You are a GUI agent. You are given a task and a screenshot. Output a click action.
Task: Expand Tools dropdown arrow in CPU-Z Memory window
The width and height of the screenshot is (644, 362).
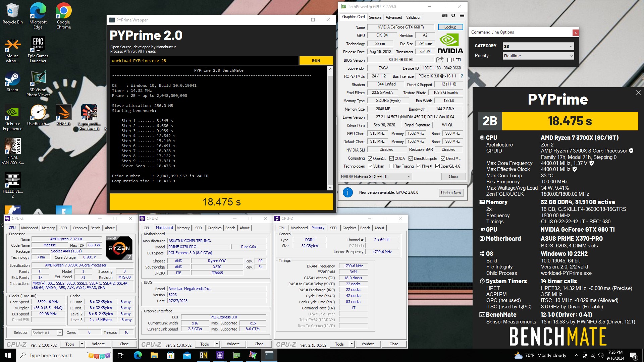[x=351, y=344]
